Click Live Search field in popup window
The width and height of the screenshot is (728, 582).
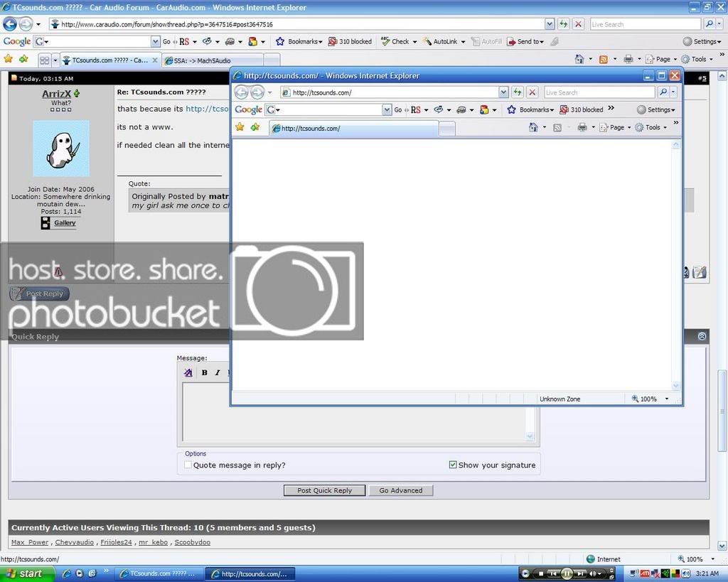click(599, 92)
